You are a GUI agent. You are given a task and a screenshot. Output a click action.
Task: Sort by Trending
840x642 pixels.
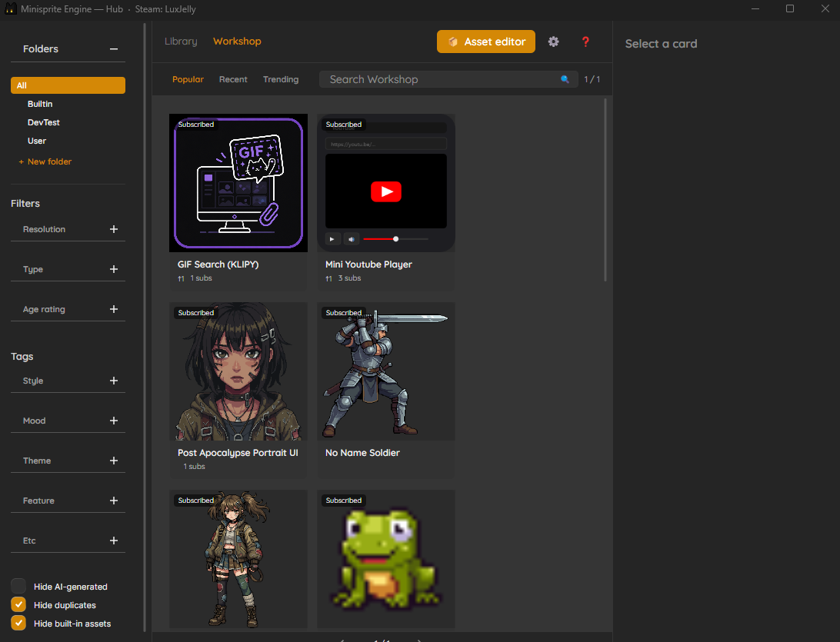[x=281, y=79]
